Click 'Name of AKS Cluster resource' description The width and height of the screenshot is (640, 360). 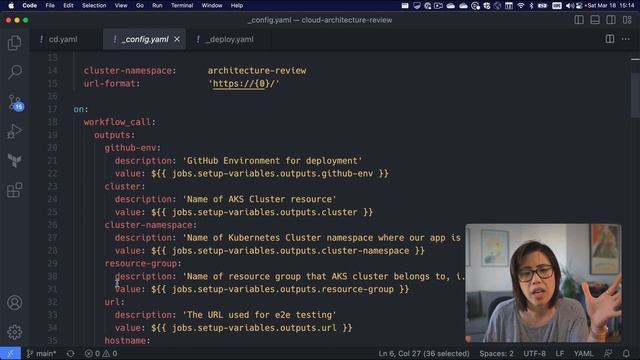(260, 199)
